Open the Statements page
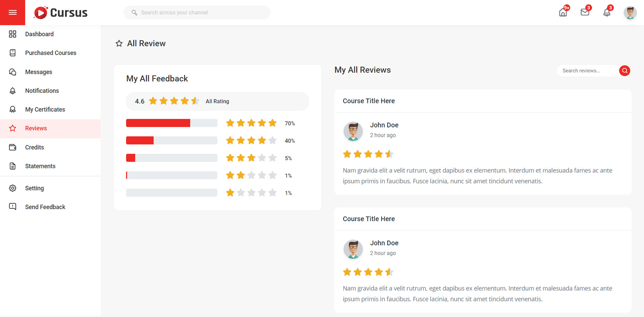The height and width of the screenshot is (317, 644). click(40, 166)
